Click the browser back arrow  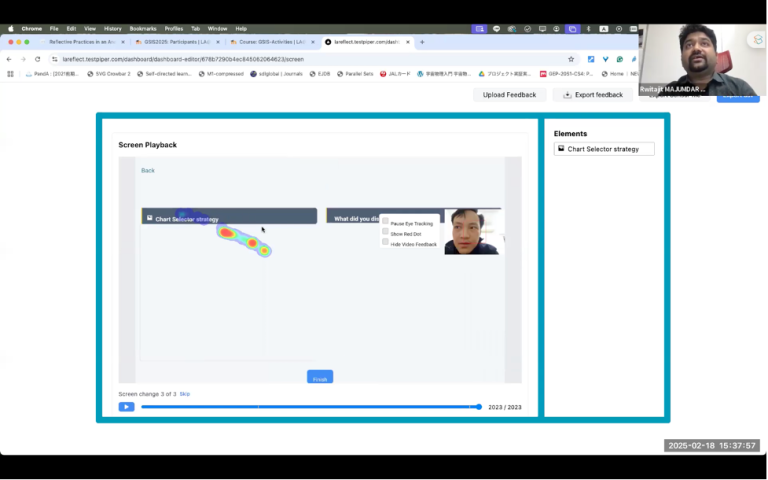tap(9, 59)
